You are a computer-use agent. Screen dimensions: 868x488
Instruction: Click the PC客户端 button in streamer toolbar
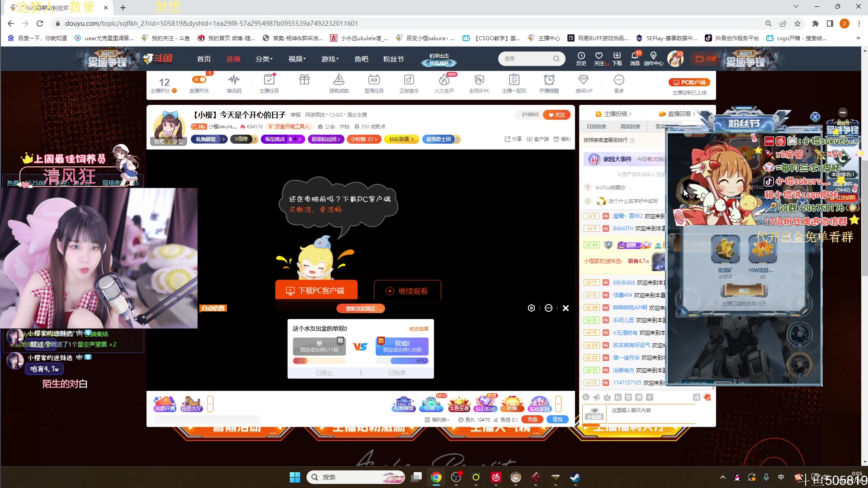(x=689, y=82)
